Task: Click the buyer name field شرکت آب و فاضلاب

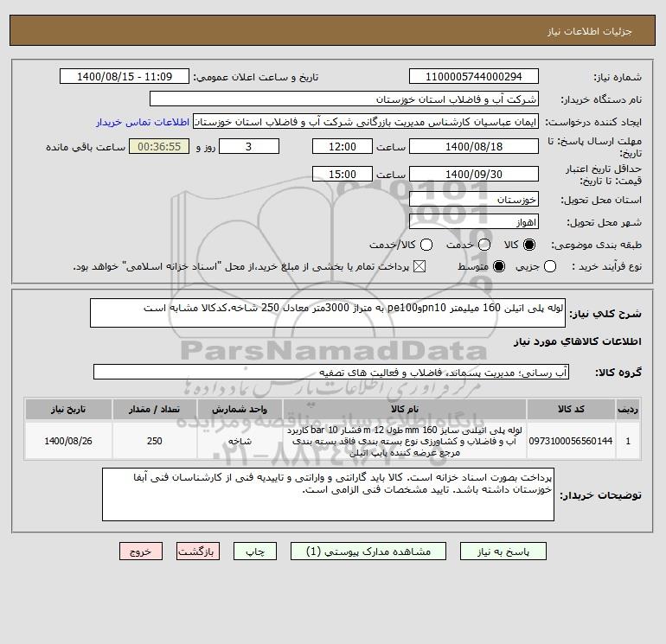Action: click(x=344, y=99)
